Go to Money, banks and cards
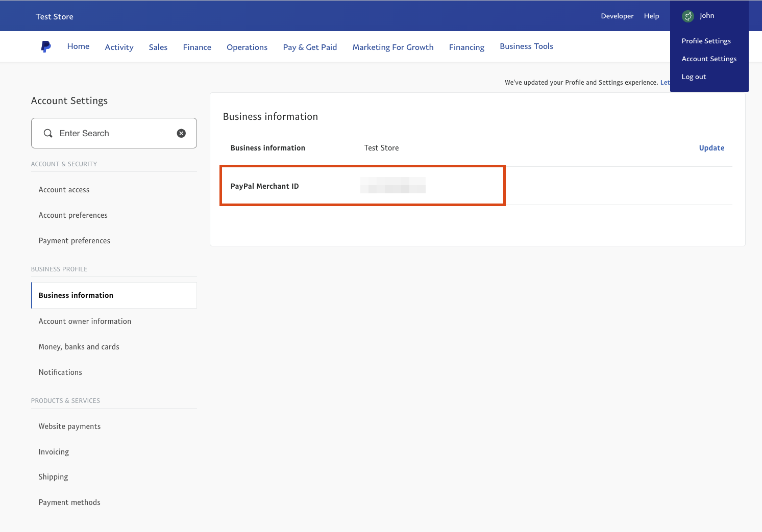The image size is (762, 532). (79, 346)
